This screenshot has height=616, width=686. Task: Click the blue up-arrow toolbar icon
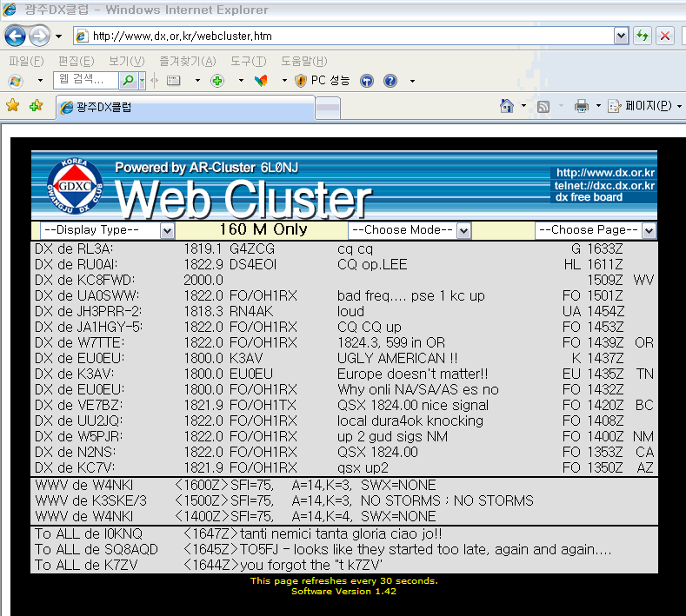(x=367, y=81)
